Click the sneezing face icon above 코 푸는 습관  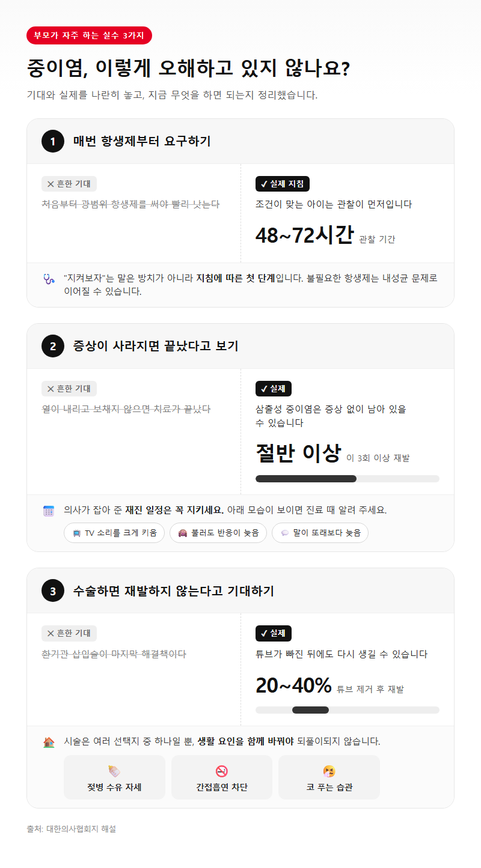pos(329,771)
